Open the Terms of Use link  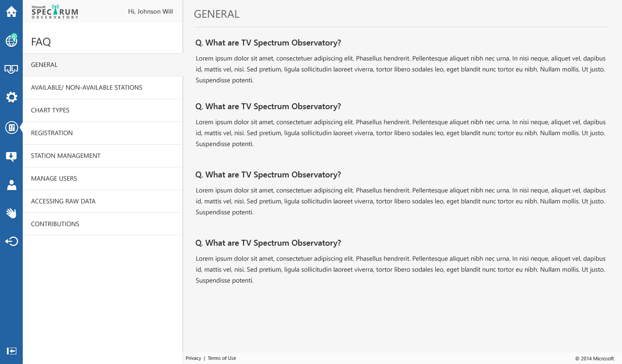(222, 358)
